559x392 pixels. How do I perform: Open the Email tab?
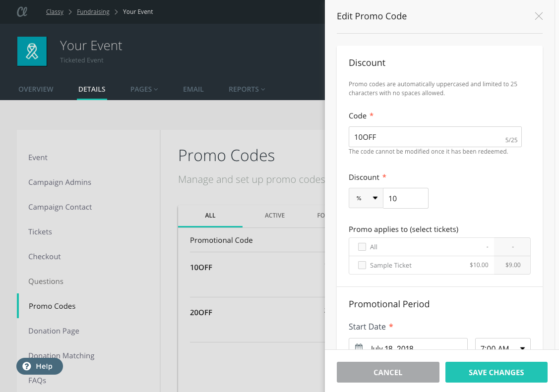(193, 89)
